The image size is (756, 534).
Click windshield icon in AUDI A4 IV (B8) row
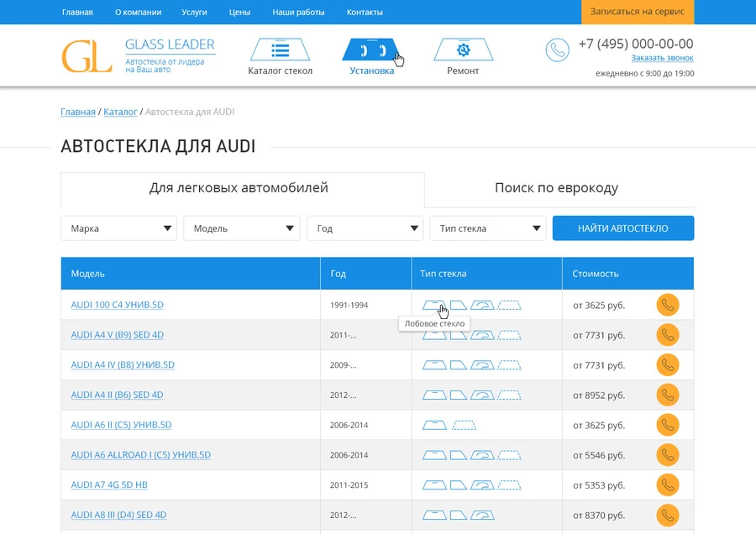point(434,365)
